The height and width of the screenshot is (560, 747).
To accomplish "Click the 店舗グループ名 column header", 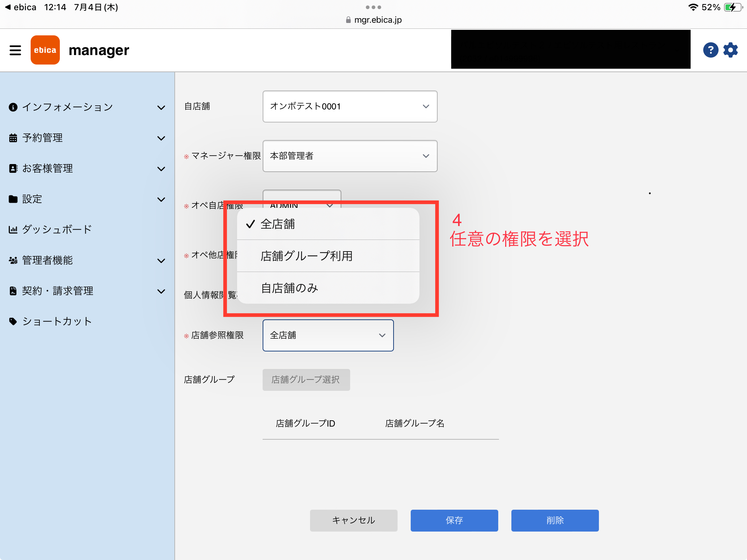I will pyautogui.click(x=415, y=423).
